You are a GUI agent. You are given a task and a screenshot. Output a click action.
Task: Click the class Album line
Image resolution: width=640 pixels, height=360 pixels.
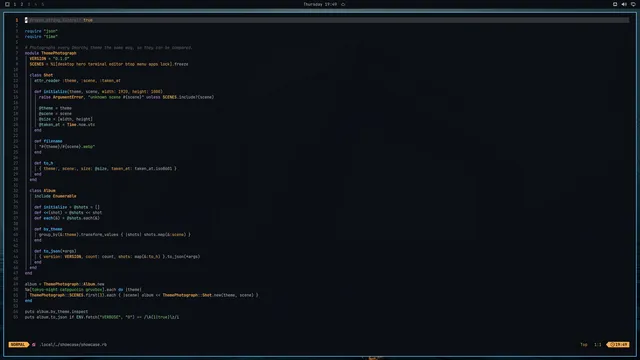point(42,191)
